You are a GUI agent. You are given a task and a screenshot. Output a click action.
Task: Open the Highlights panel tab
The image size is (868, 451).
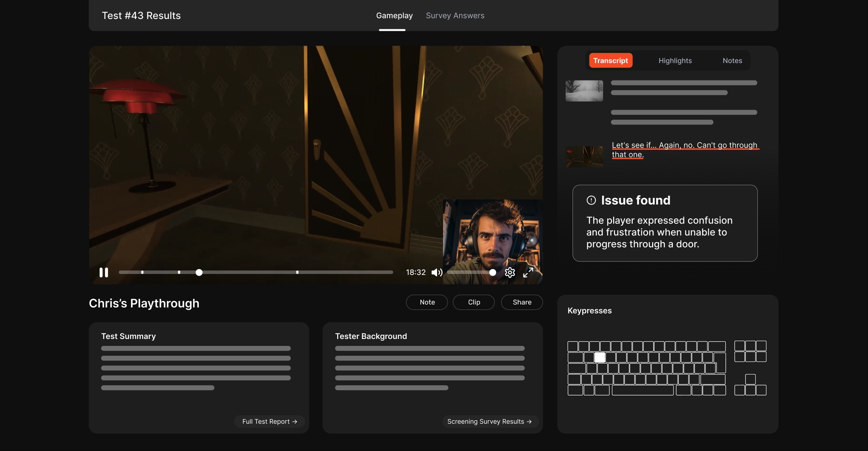point(675,61)
